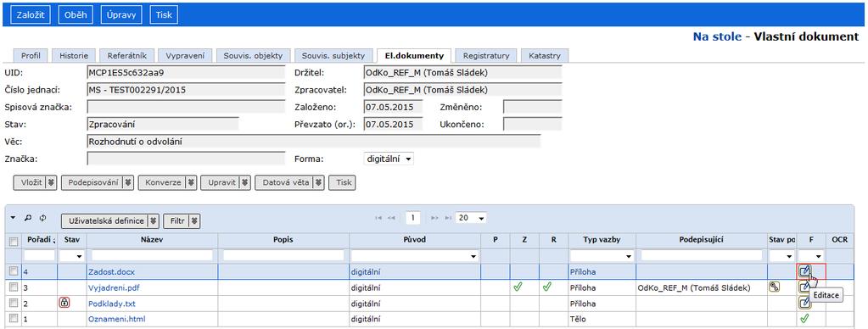Click the Název column filter input
868x329 pixels.
(x=152, y=255)
